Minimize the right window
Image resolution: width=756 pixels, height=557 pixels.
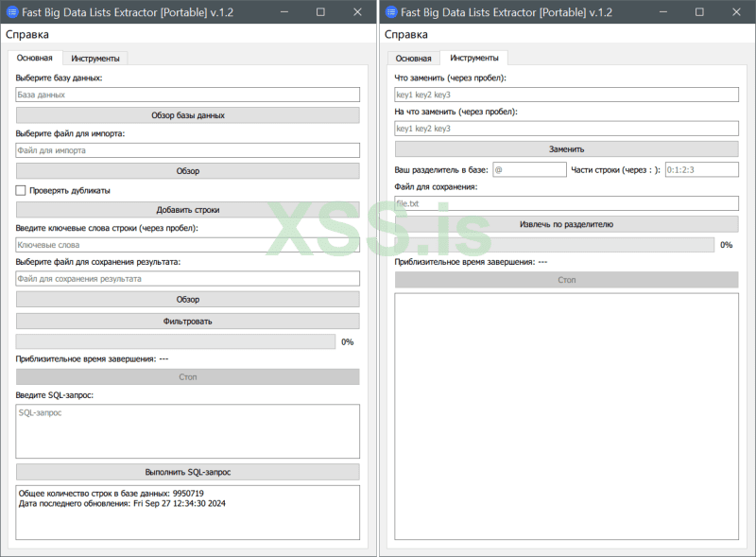663,12
